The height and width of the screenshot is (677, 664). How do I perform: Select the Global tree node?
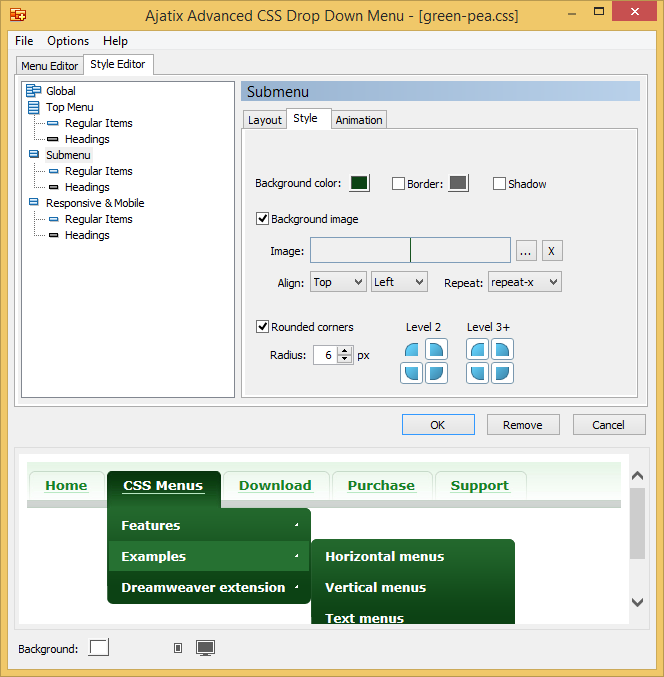pos(61,91)
